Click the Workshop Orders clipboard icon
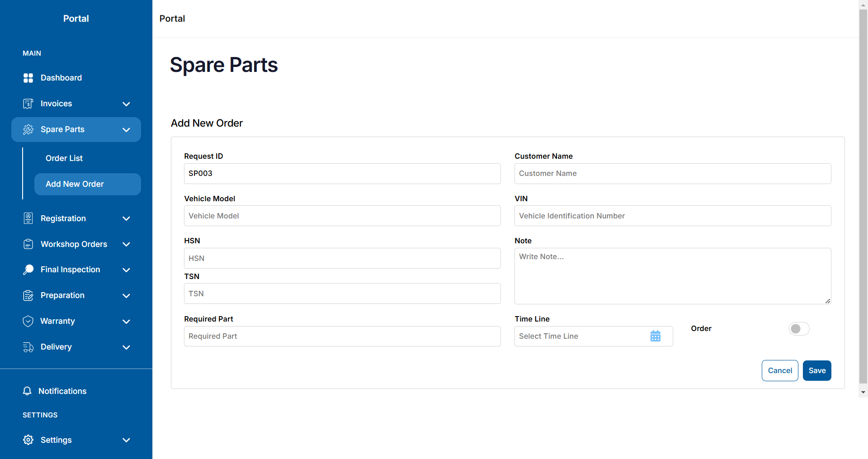Image resolution: width=868 pixels, height=459 pixels. pos(28,244)
